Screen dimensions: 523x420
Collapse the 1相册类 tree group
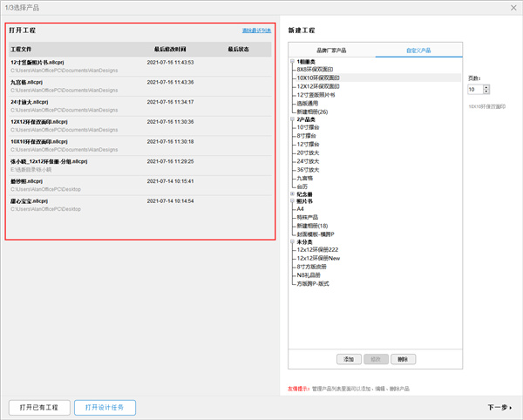(292, 61)
